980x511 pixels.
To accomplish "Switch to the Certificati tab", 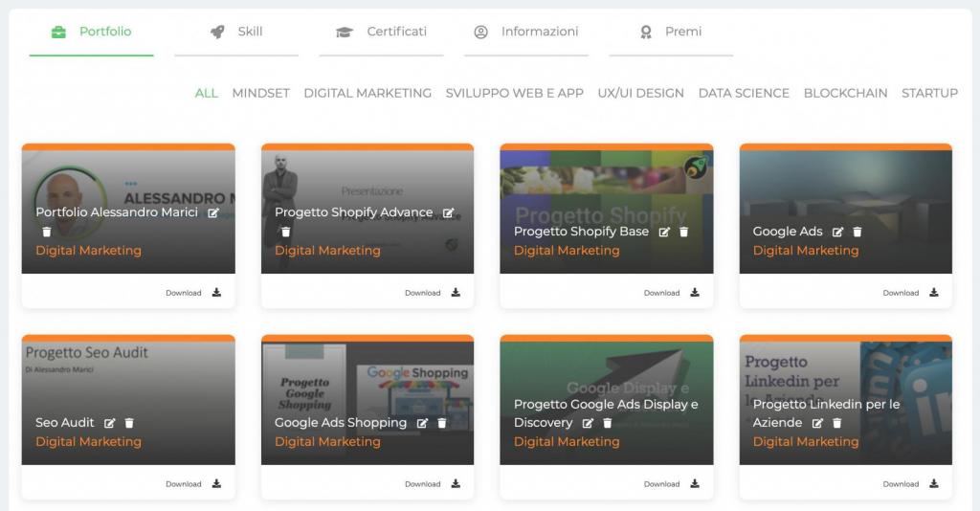I will pyautogui.click(x=381, y=32).
